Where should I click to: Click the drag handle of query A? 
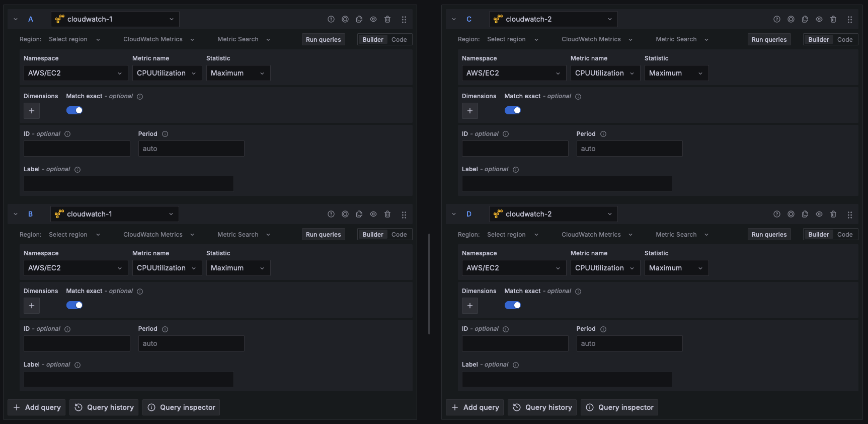coord(404,19)
